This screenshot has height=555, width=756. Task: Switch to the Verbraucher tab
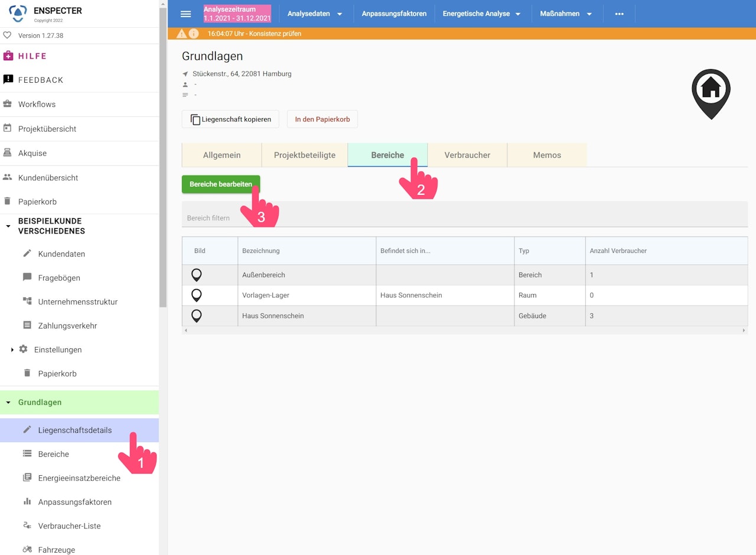click(x=467, y=155)
